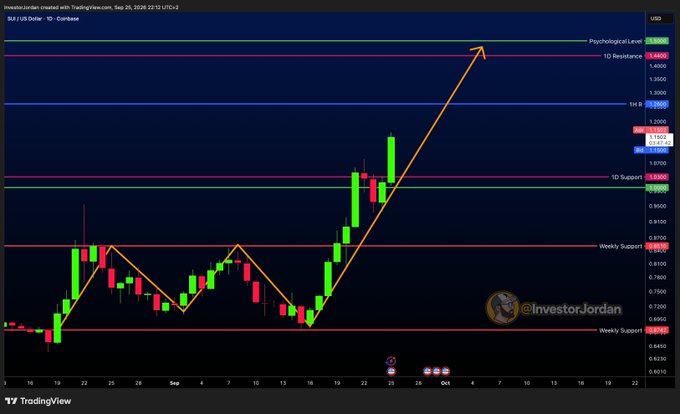Click the purple event icon above Sep 25
The image size is (680, 414).
pos(391,361)
